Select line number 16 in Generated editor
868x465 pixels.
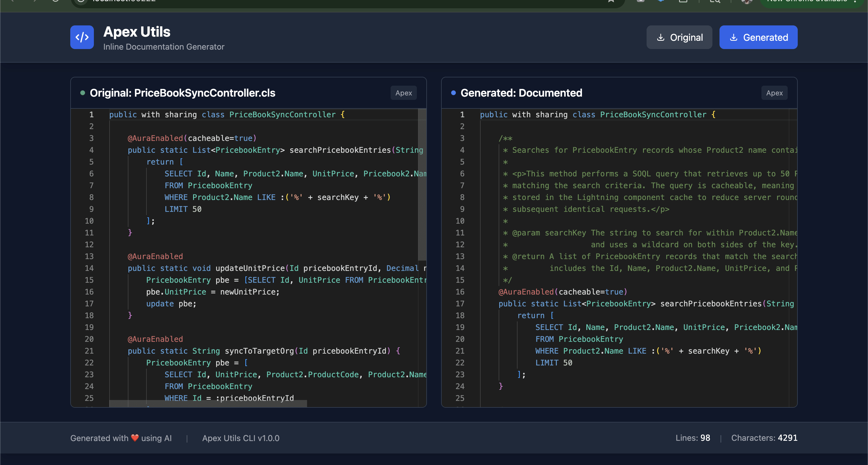[460, 292]
